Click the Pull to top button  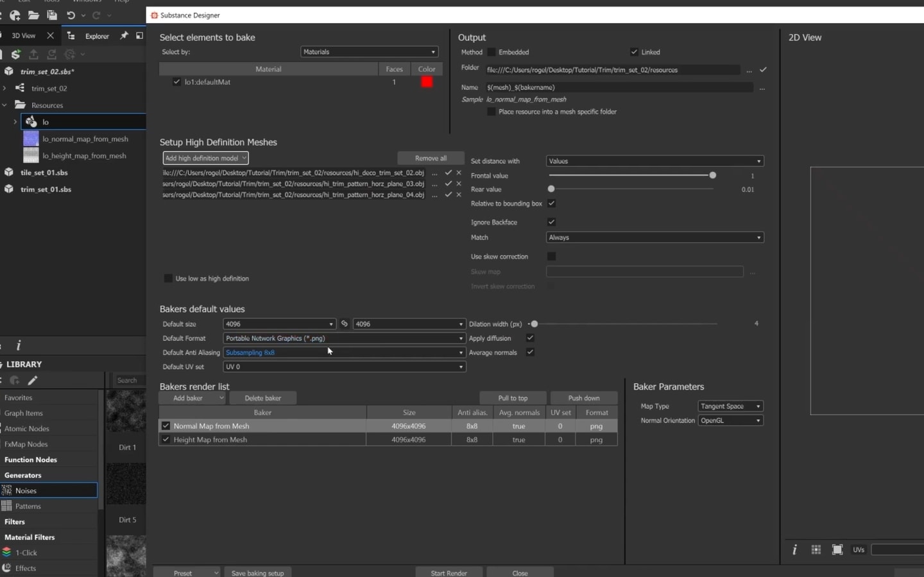513,398
